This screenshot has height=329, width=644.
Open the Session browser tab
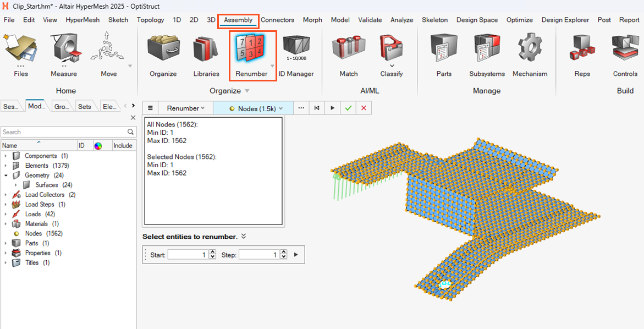coord(11,106)
